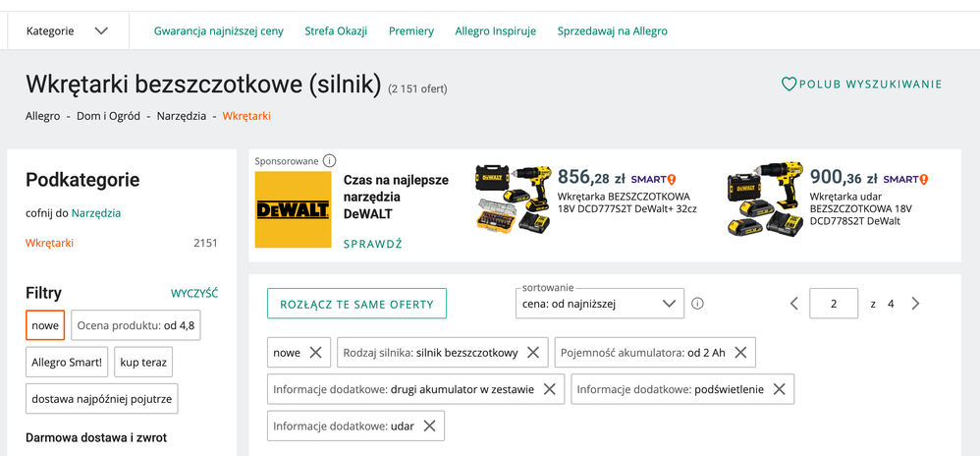Image resolution: width=980 pixels, height=456 pixels.
Task: Go back to Narzędzia in Podkategorie
Action: click(x=96, y=213)
